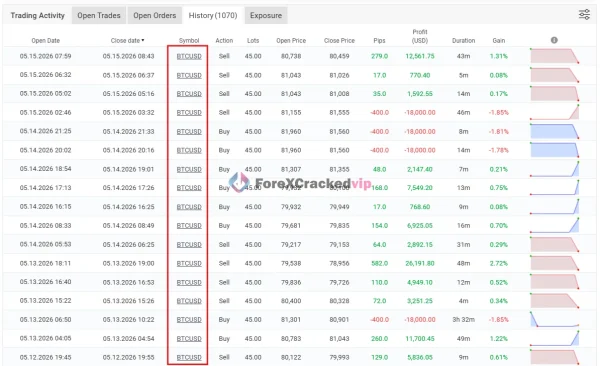
Task: Click the gain value 0.29%
Action: [499, 245]
